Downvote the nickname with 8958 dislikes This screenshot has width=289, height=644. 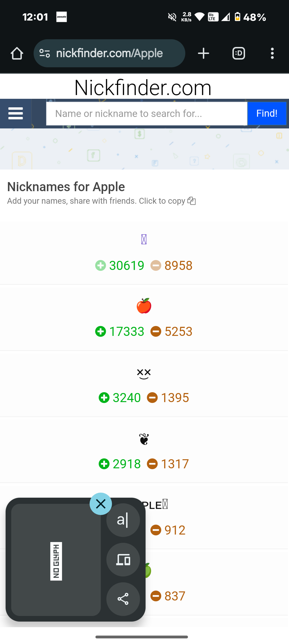(156, 265)
